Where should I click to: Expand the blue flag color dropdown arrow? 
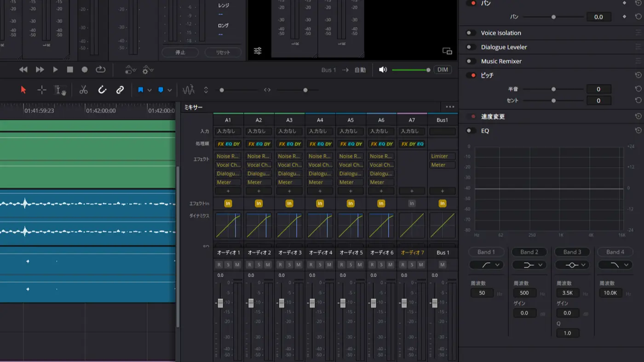click(x=149, y=90)
